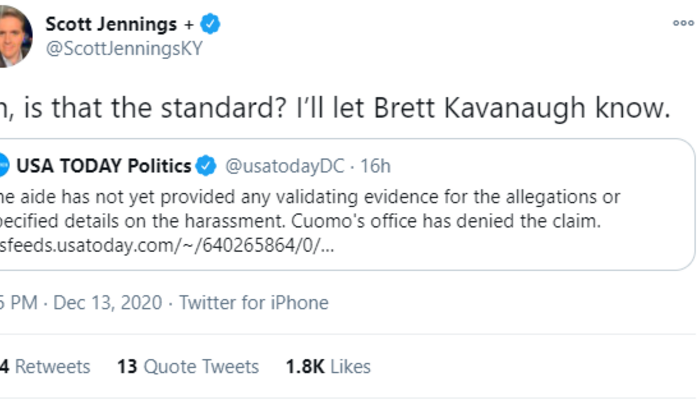View the 1.8K Likes list
The width and height of the screenshot is (700, 400).
pyautogui.click(x=328, y=367)
